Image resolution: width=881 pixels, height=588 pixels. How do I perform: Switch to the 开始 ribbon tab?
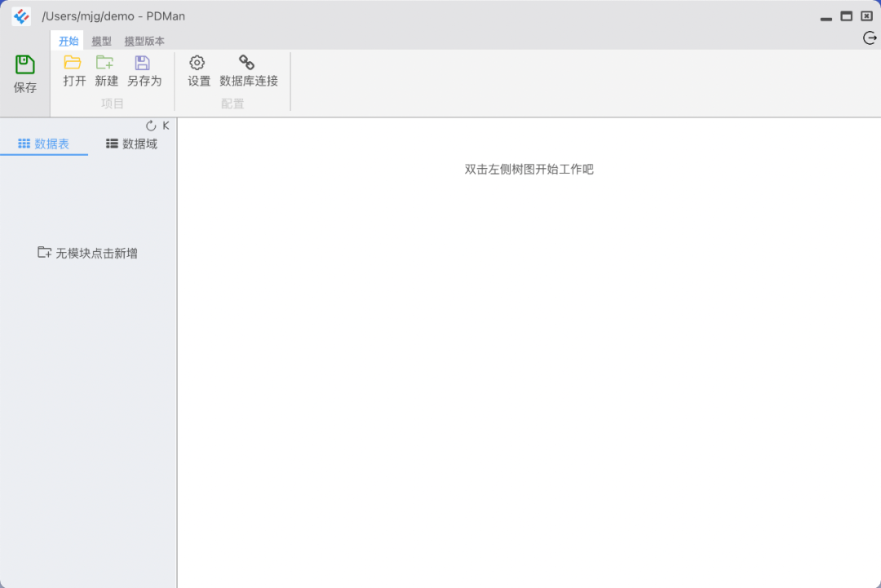69,41
